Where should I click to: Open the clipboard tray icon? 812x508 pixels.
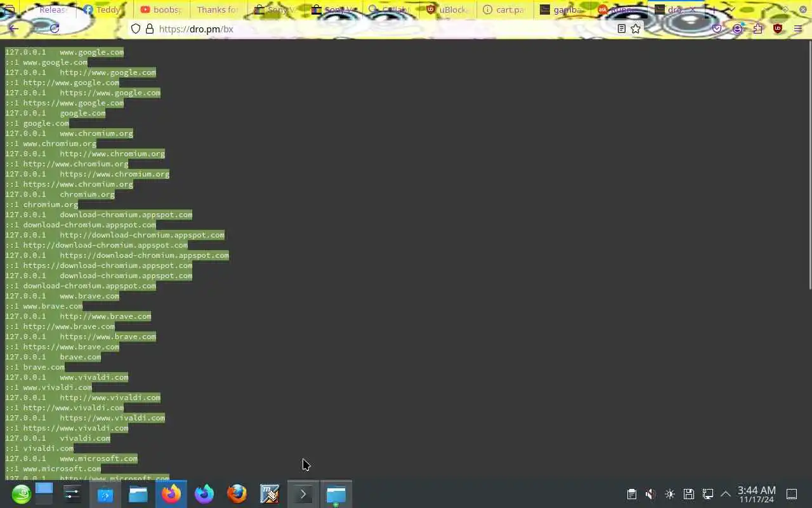click(x=631, y=494)
